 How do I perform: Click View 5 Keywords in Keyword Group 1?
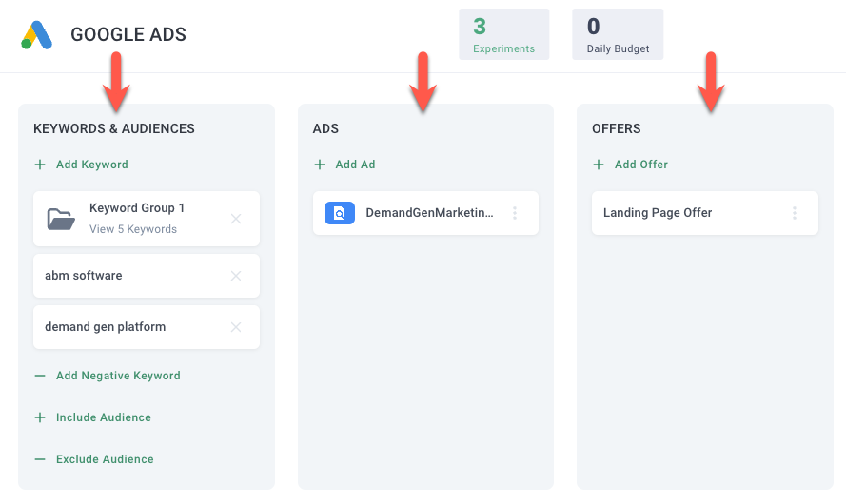point(133,229)
